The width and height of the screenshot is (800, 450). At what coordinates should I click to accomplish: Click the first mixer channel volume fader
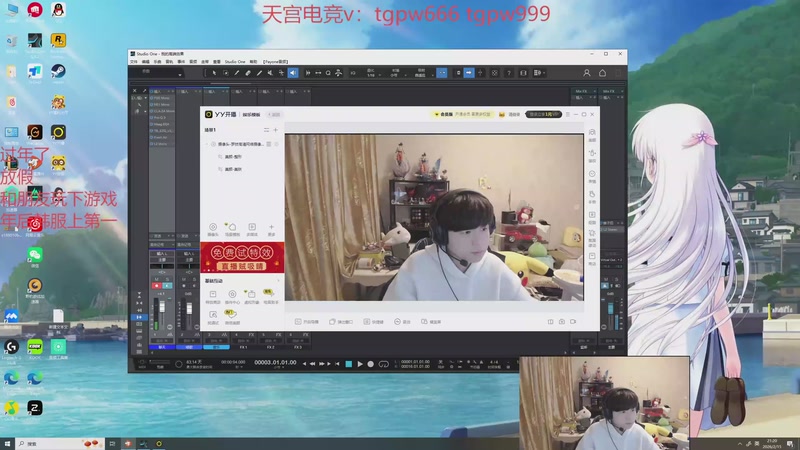162,308
